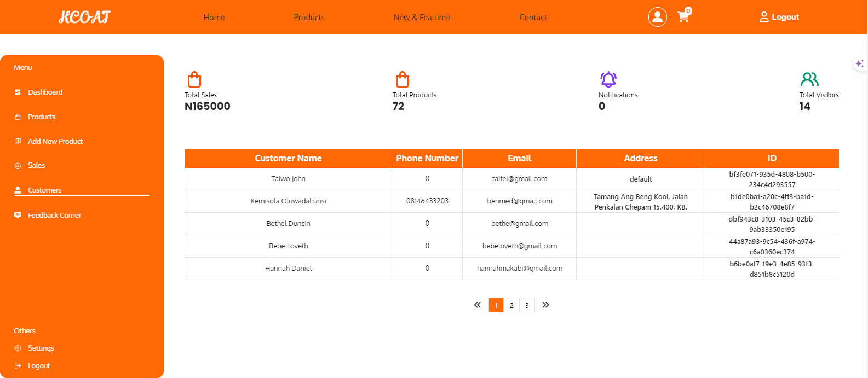Go to pagination page 2
868x378 pixels.
(511, 305)
